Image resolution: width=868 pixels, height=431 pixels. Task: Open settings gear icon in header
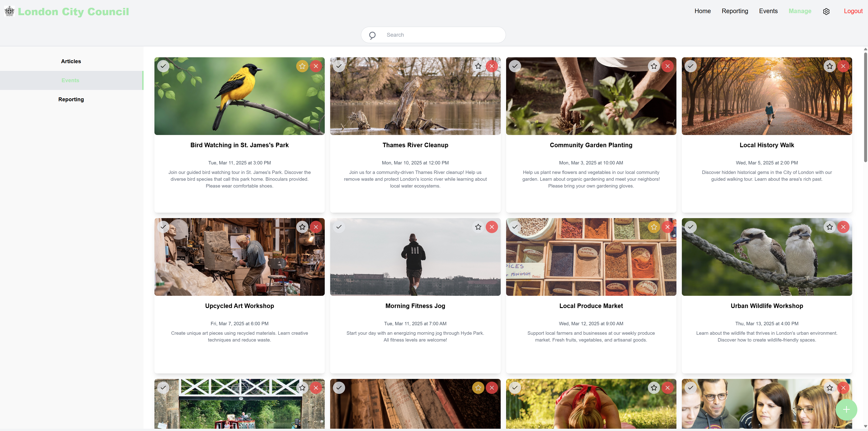(826, 12)
